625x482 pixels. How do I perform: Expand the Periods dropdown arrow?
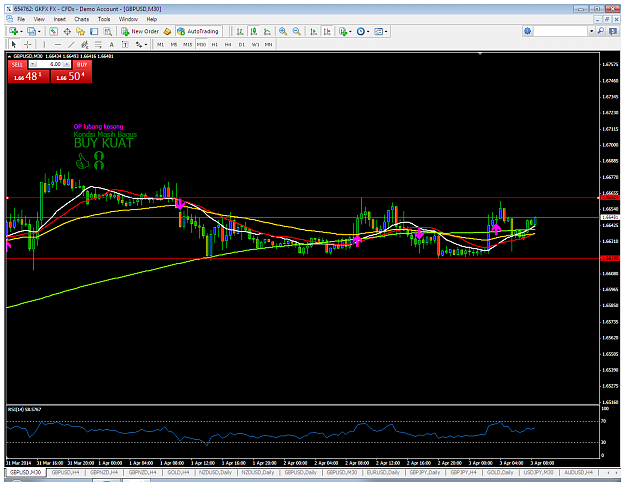coord(368,31)
